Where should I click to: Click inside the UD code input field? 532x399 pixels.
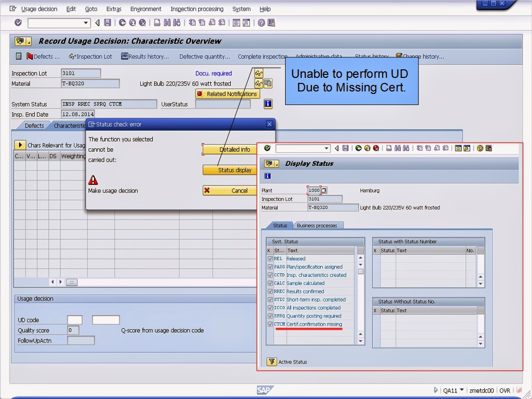(74, 320)
